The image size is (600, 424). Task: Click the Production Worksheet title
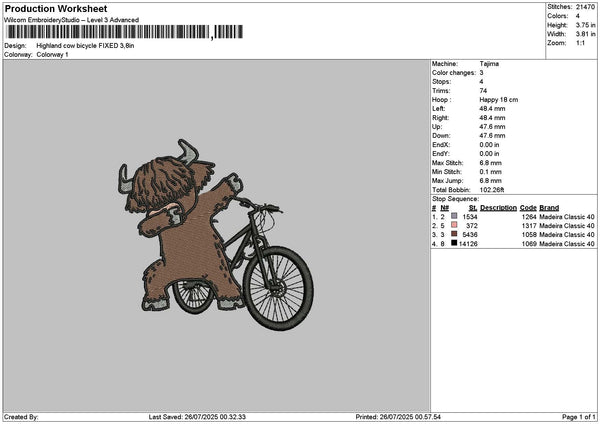[56, 8]
